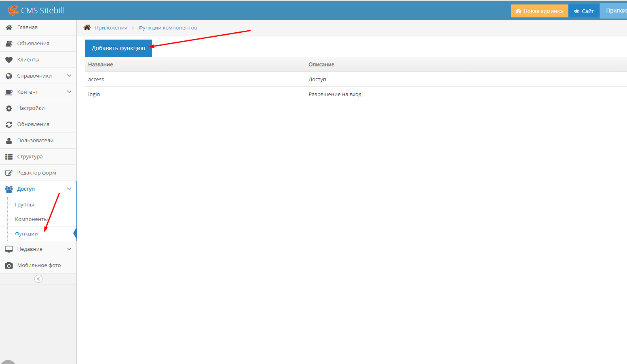Click the login table row name
This screenshot has width=627, height=364.
point(94,95)
